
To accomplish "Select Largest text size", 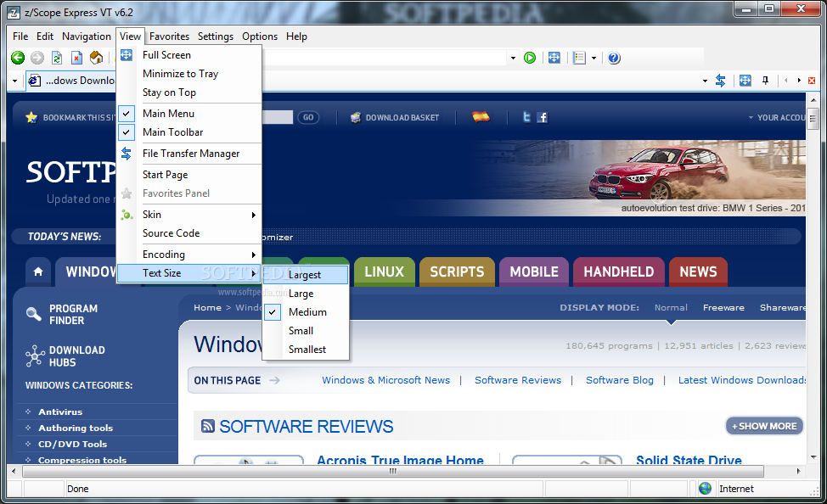I will (x=306, y=275).
